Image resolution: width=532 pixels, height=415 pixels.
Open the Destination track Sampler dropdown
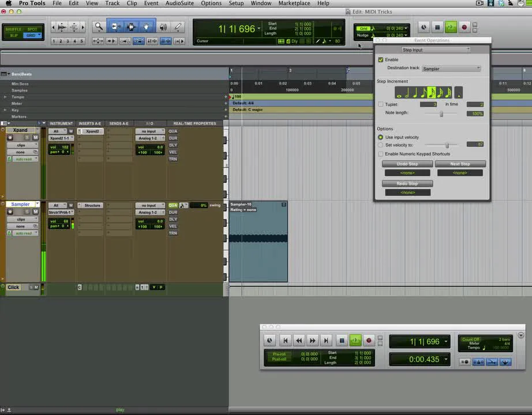click(x=451, y=68)
